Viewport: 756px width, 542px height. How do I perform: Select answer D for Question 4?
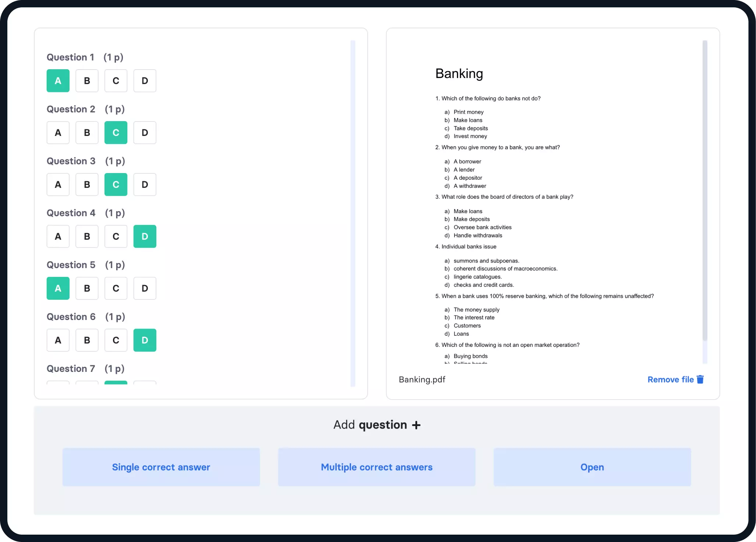[145, 236]
